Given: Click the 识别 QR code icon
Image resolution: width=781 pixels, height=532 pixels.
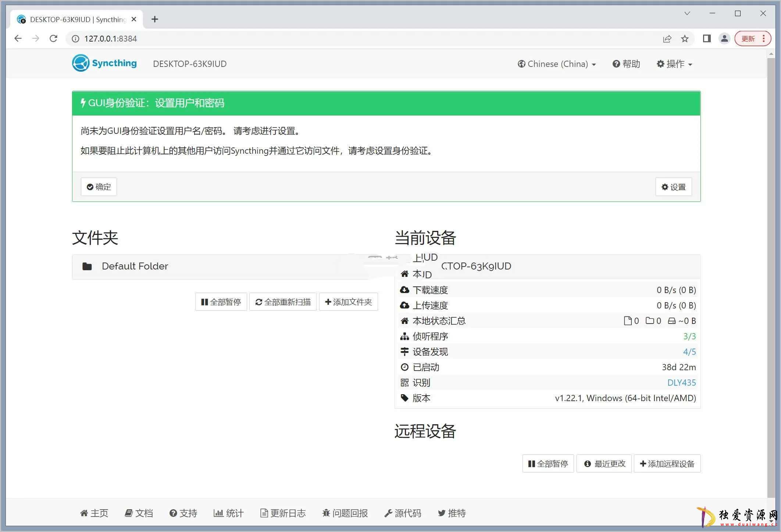Looking at the screenshot, I should [x=404, y=383].
